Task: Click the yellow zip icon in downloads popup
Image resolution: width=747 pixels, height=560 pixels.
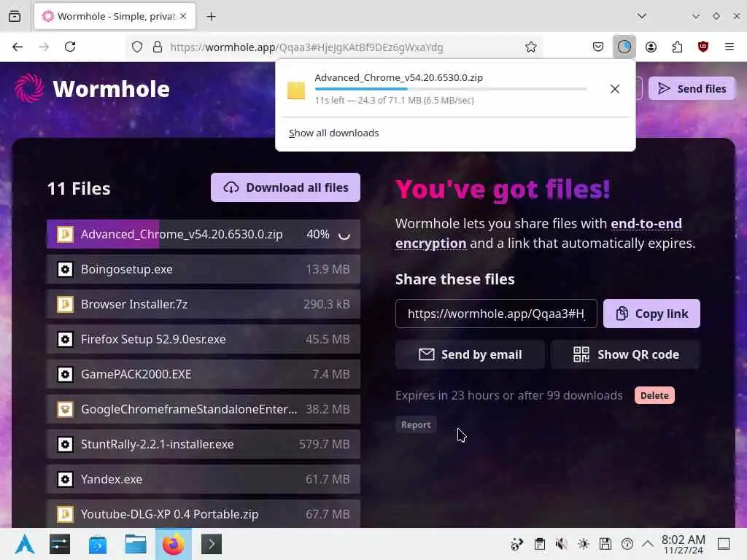Action: coord(296,90)
